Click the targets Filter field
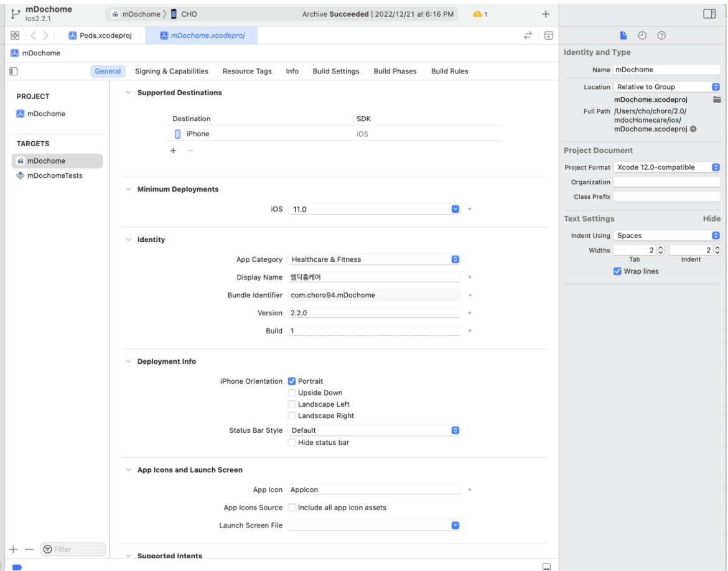This screenshot has height=571, width=728. [73, 550]
